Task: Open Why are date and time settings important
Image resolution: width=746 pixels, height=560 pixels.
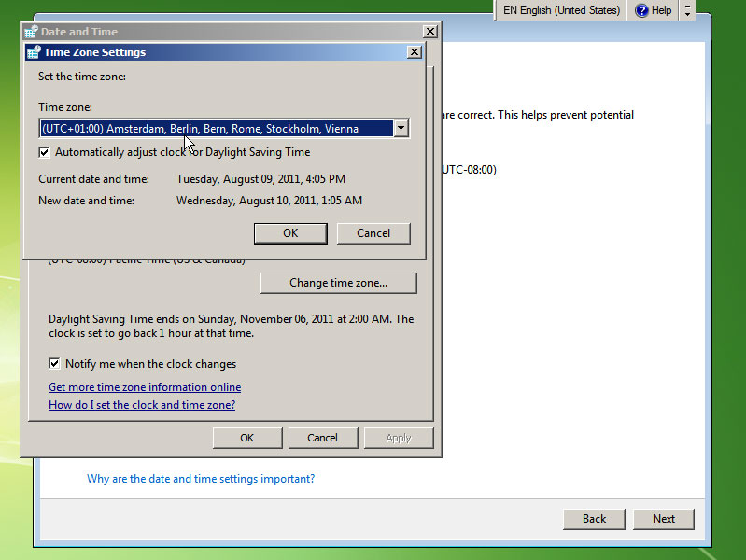Action: tap(201, 479)
